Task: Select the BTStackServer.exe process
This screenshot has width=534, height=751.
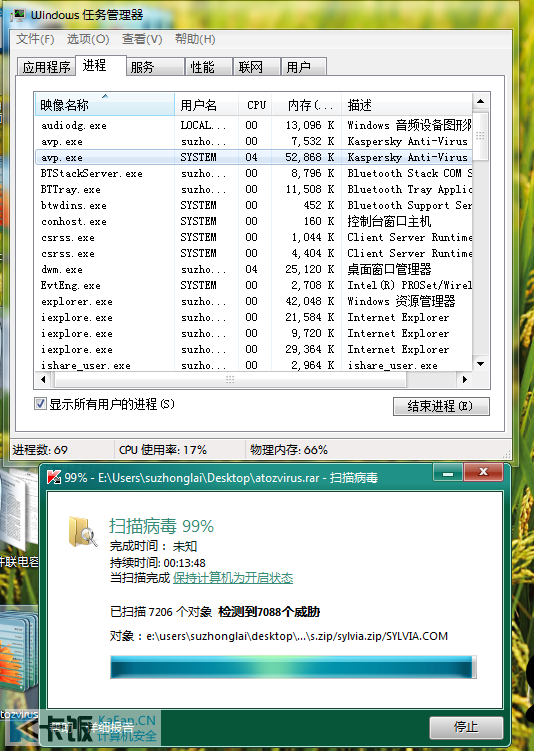Action: pos(253,173)
